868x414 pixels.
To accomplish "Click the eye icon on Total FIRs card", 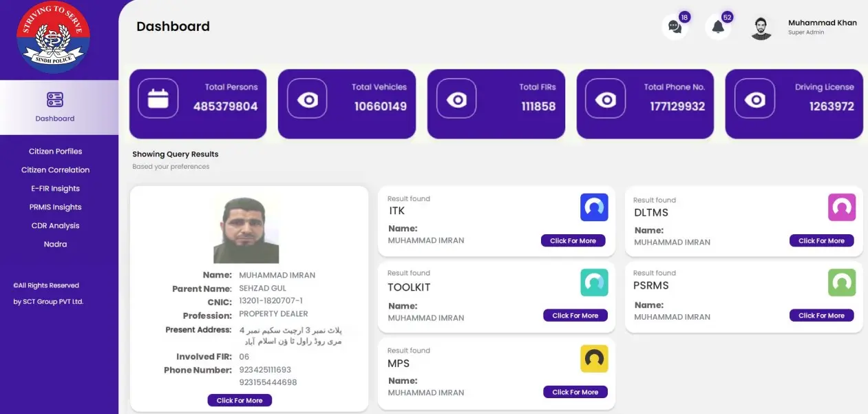I will click(x=456, y=99).
